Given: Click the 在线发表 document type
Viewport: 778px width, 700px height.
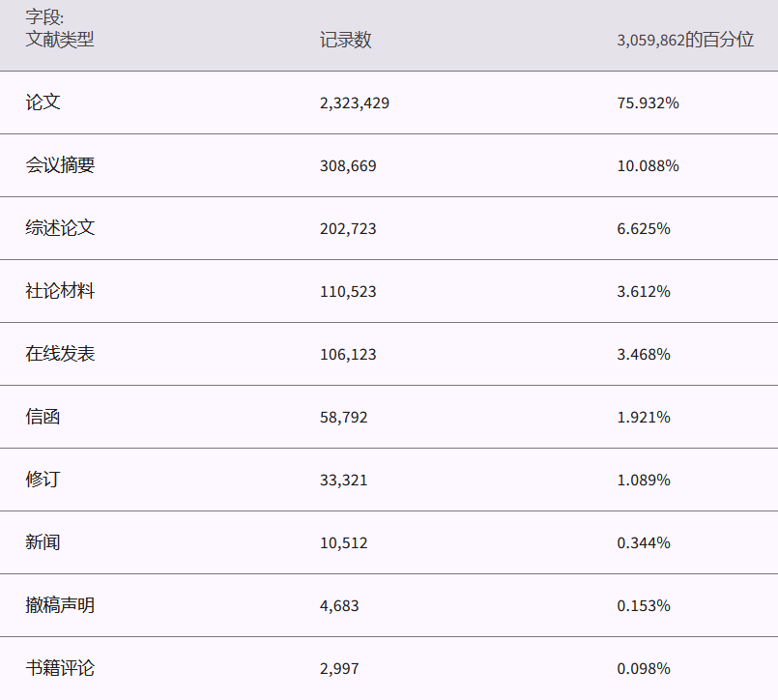Looking at the screenshot, I should [60, 354].
